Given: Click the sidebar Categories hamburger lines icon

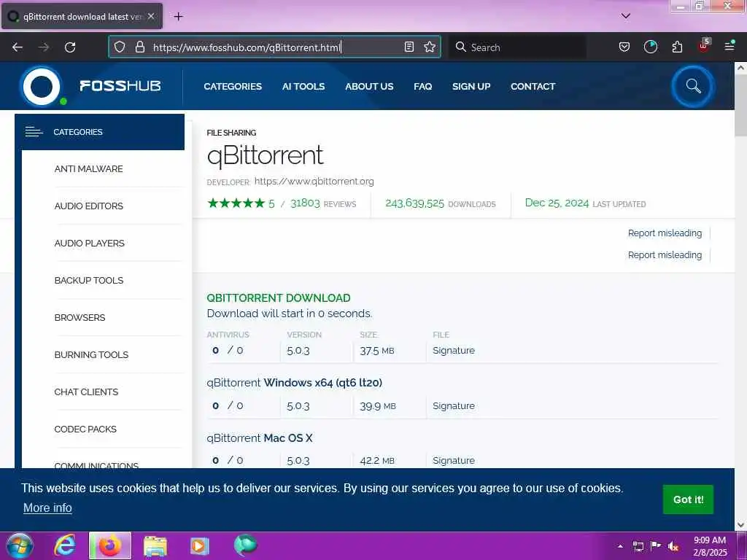Looking at the screenshot, I should tap(34, 132).
